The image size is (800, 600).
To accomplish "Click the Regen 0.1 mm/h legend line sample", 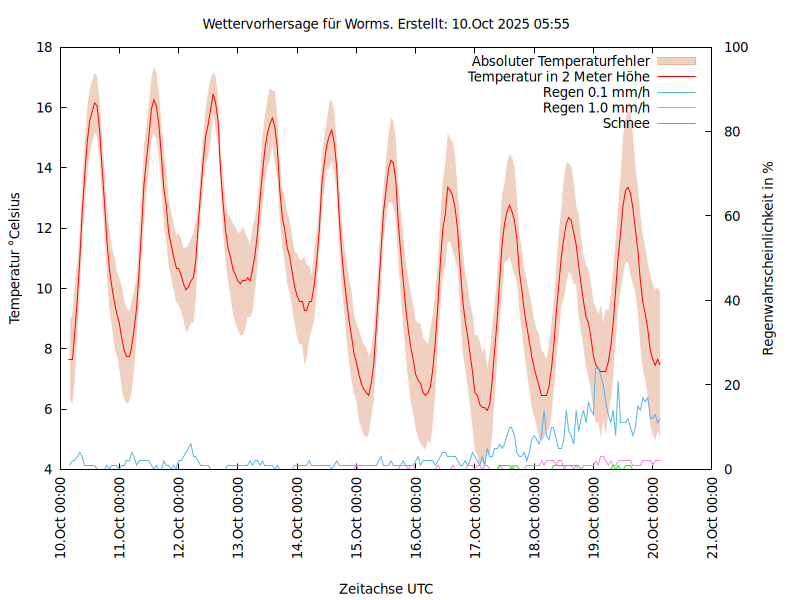I will click(x=675, y=92).
